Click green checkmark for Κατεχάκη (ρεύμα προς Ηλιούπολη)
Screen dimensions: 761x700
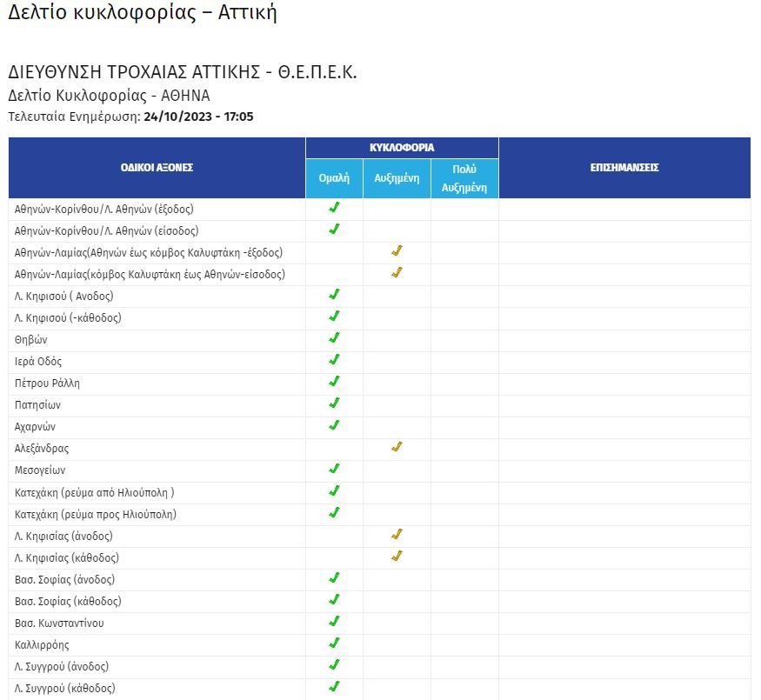334,513
